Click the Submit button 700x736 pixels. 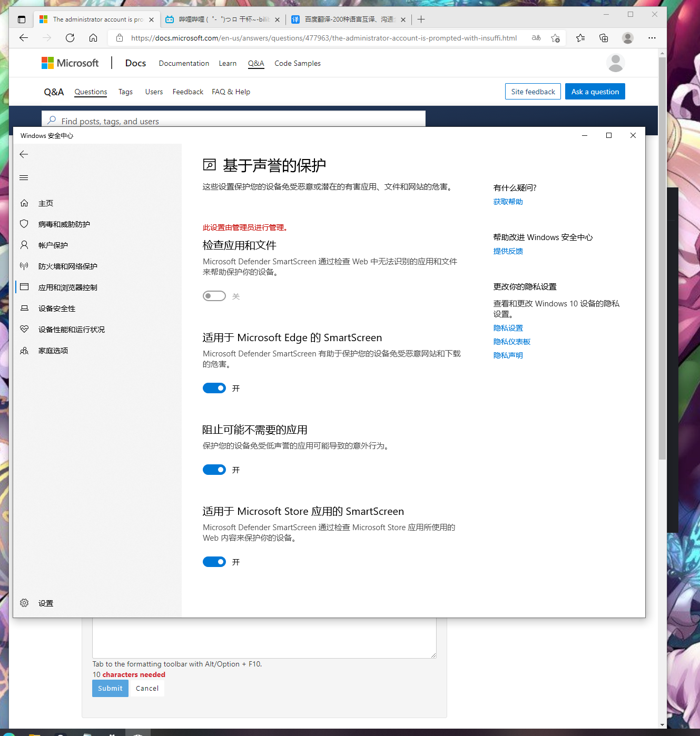click(110, 688)
